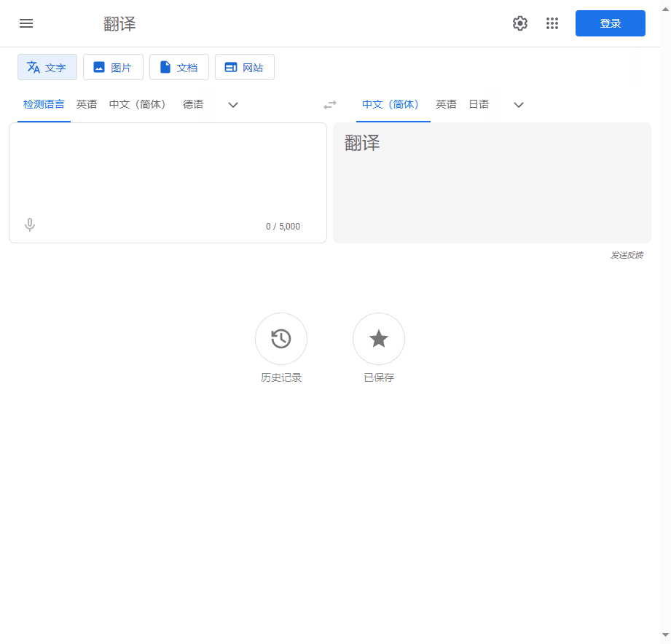The height and width of the screenshot is (644, 671).
Task: Choose 英语 as the target language
Action: click(x=446, y=104)
